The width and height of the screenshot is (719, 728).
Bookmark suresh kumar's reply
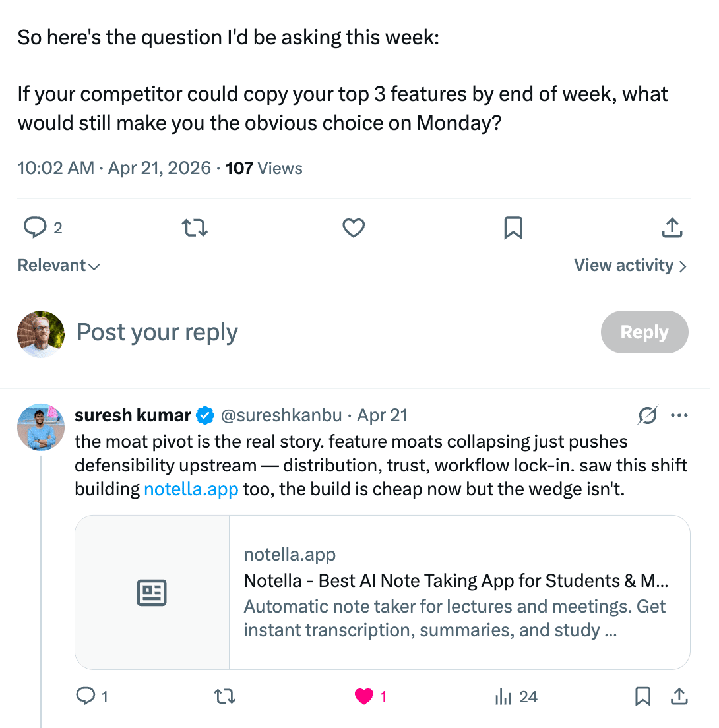(x=642, y=696)
